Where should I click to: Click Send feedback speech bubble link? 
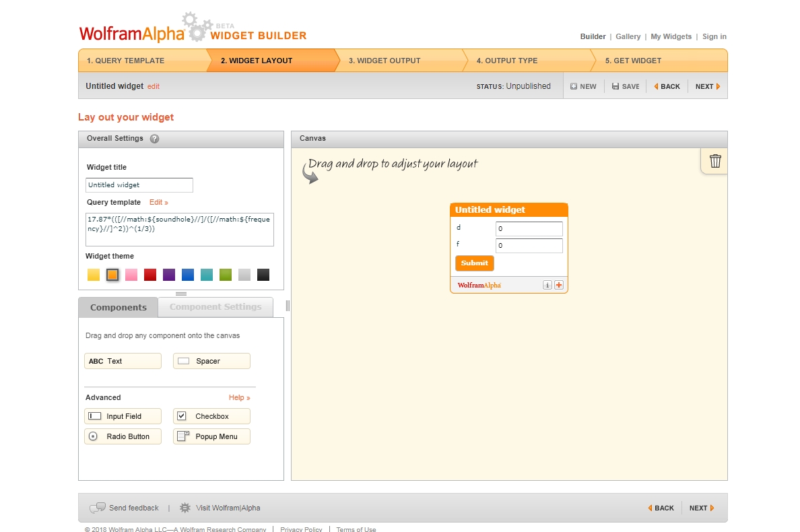click(124, 508)
